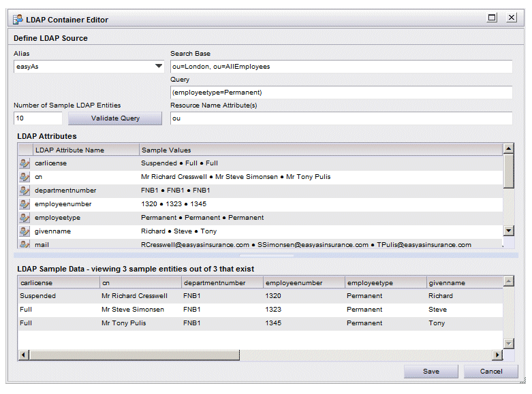Click the employeenumber column header in sample data

coord(304,283)
